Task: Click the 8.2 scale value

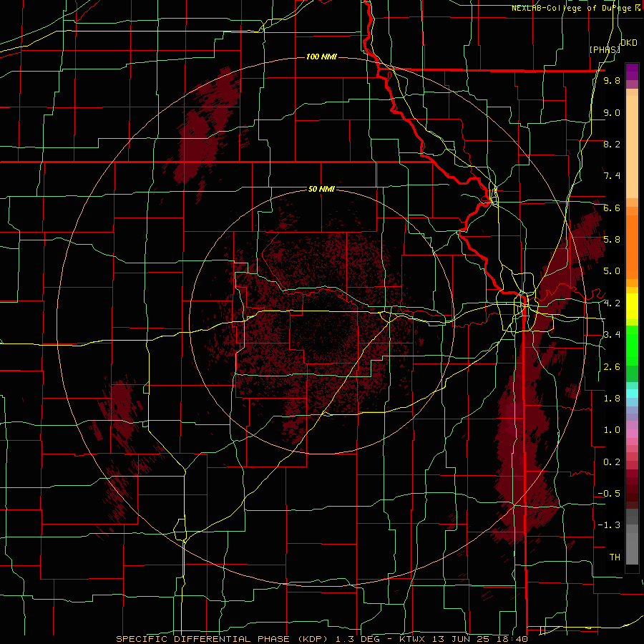Action: pyautogui.click(x=612, y=144)
